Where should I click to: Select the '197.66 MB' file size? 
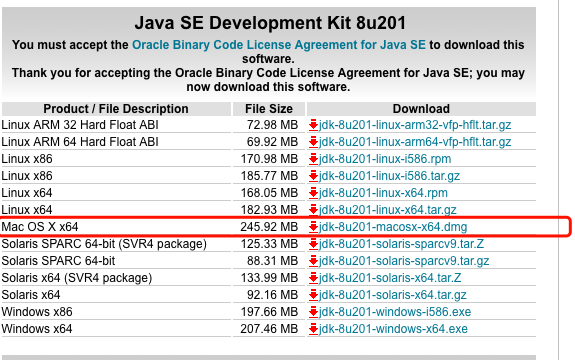pyautogui.click(x=269, y=312)
